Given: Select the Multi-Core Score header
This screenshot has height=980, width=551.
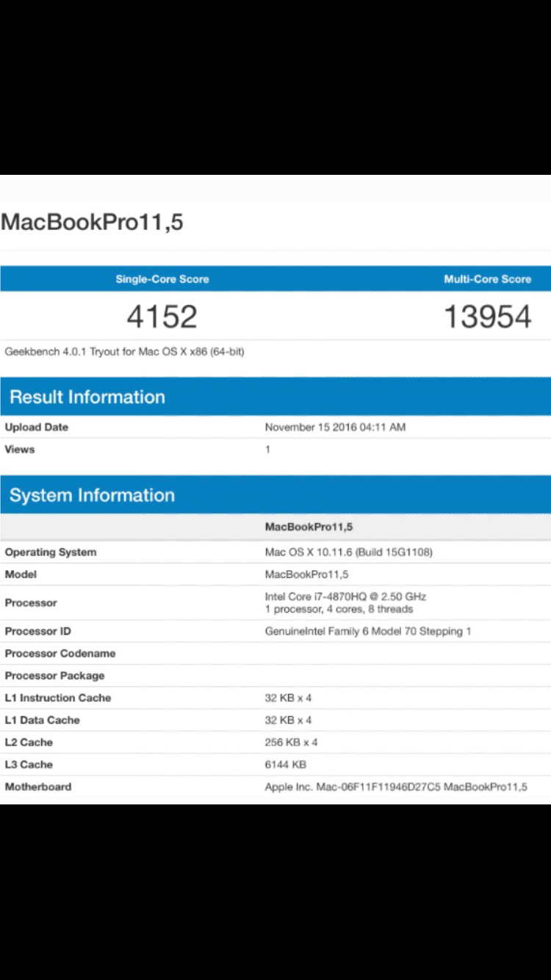Looking at the screenshot, I should point(487,279).
